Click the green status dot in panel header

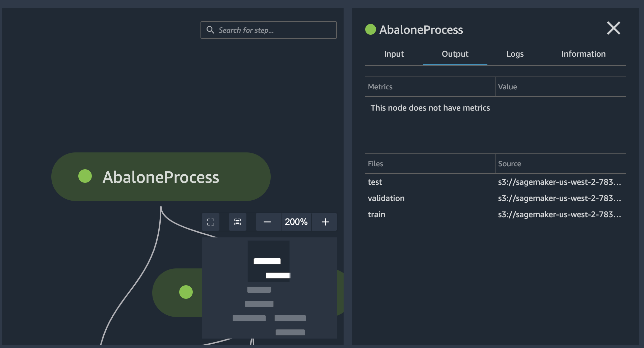(371, 29)
